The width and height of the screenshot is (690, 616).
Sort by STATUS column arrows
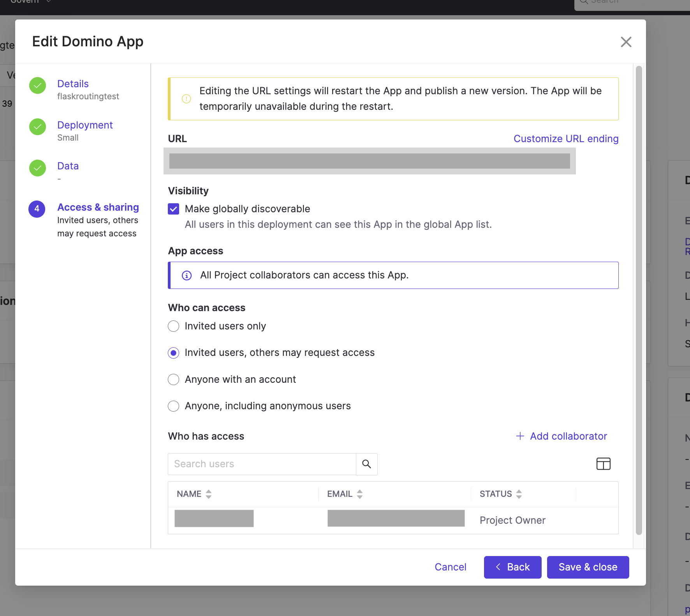519,494
